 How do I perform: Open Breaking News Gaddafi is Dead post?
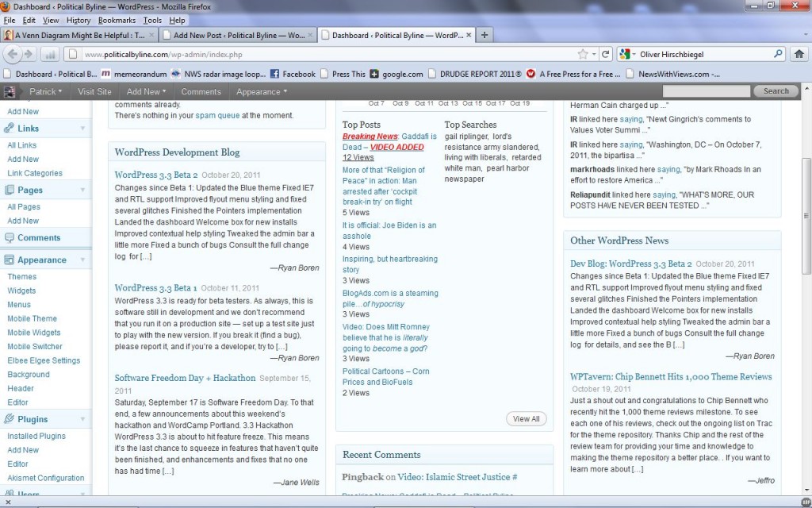click(389, 141)
